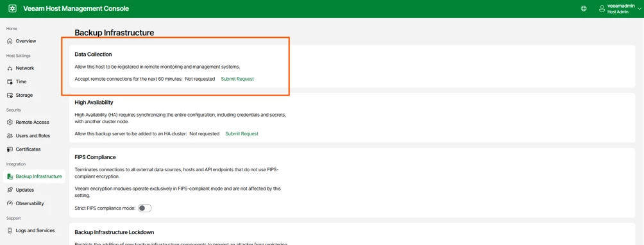Click the veeamadmin user avatar icon
644x245 pixels.
(602, 8)
